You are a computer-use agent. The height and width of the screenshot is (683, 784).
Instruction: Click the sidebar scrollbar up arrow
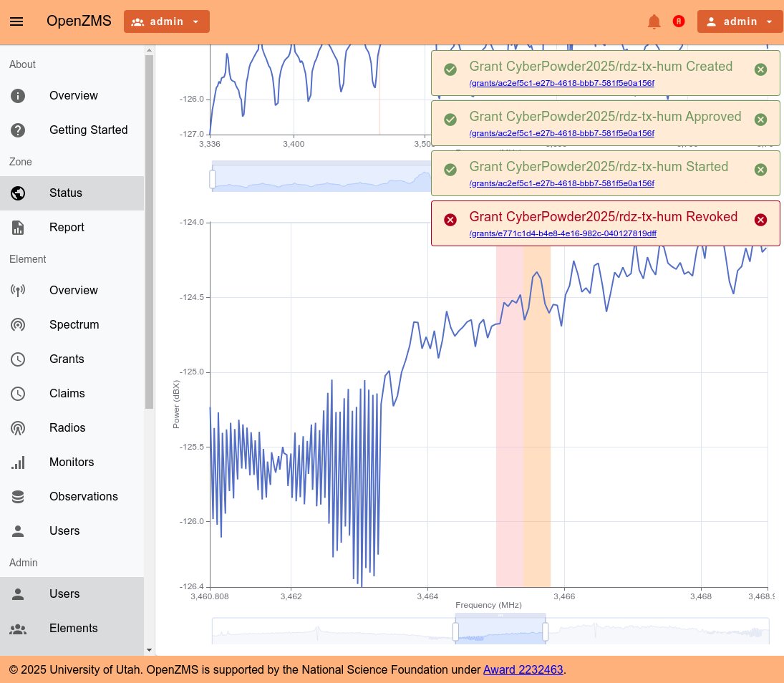coord(149,50)
